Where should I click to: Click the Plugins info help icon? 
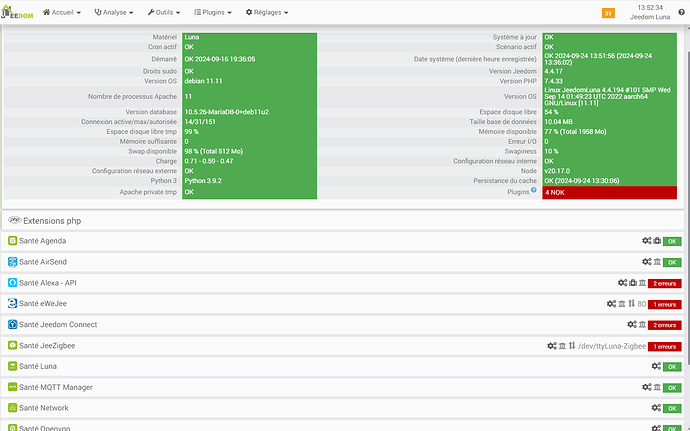[x=534, y=190]
